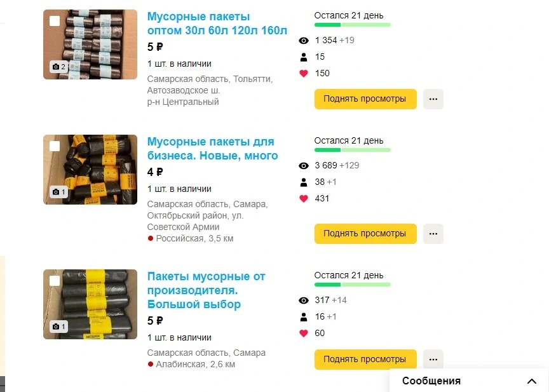Click views eye icon showing 3 689
The width and height of the screenshot is (549, 392).
(304, 166)
